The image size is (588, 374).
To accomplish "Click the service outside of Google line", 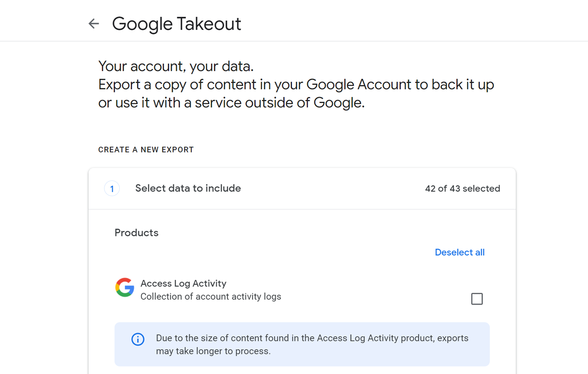I will pos(231,103).
